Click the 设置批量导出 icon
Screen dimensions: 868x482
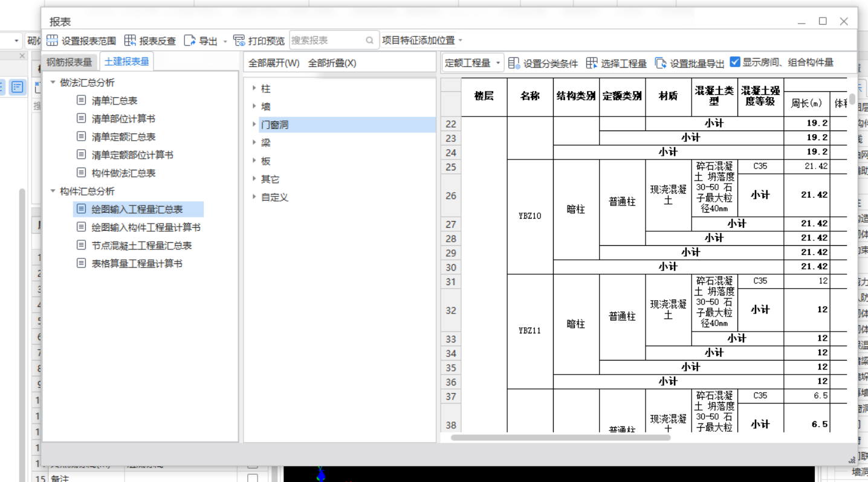(661, 63)
